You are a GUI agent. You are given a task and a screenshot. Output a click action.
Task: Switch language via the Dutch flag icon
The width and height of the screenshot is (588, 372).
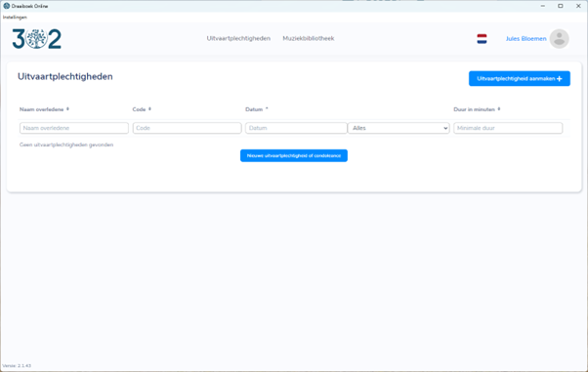coord(482,39)
